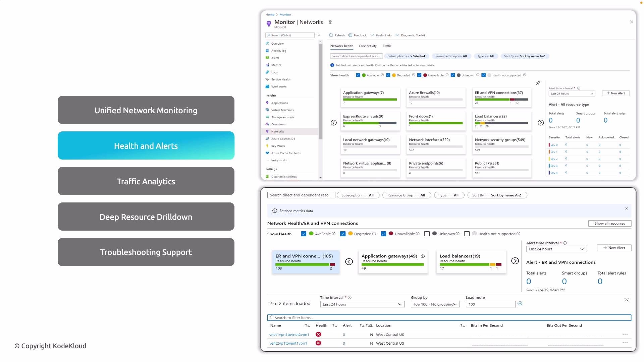The width and height of the screenshot is (644, 362).
Task: Uncheck Available health in top panel
Action: (358, 75)
